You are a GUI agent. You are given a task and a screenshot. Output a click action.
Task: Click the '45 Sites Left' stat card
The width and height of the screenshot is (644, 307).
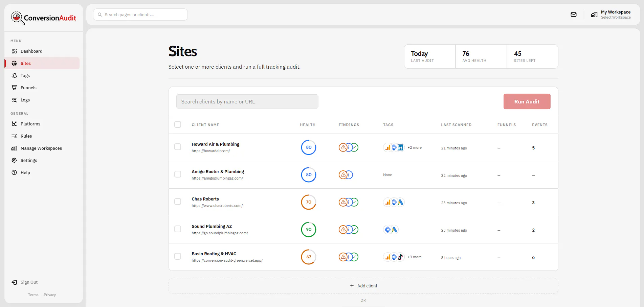(x=532, y=56)
